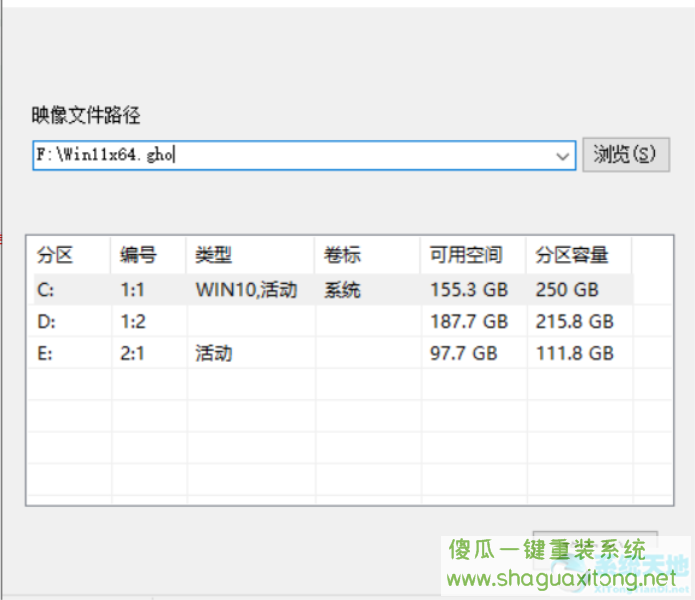The height and width of the screenshot is (600, 695).
Task: Click the 浏览(S) browse button
Action: [x=625, y=155]
